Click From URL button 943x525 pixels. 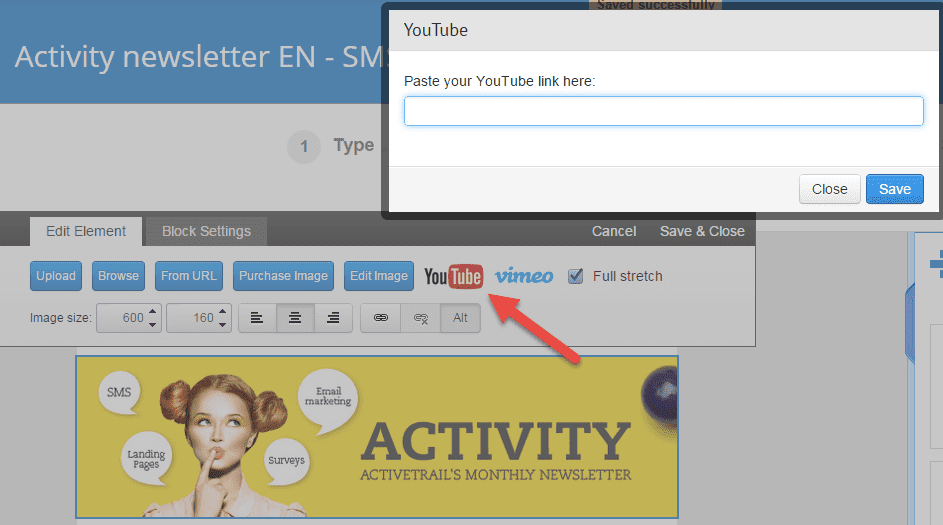189,276
